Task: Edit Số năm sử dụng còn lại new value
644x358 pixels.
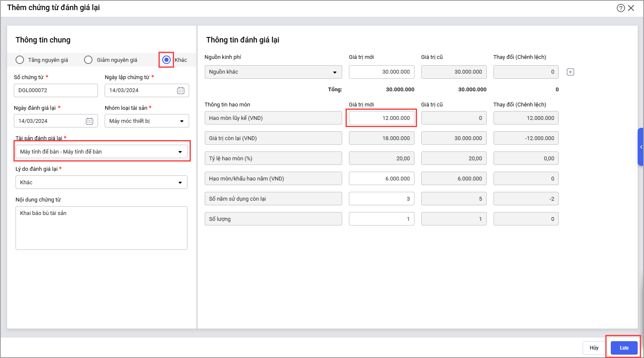Action: pos(382,199)
